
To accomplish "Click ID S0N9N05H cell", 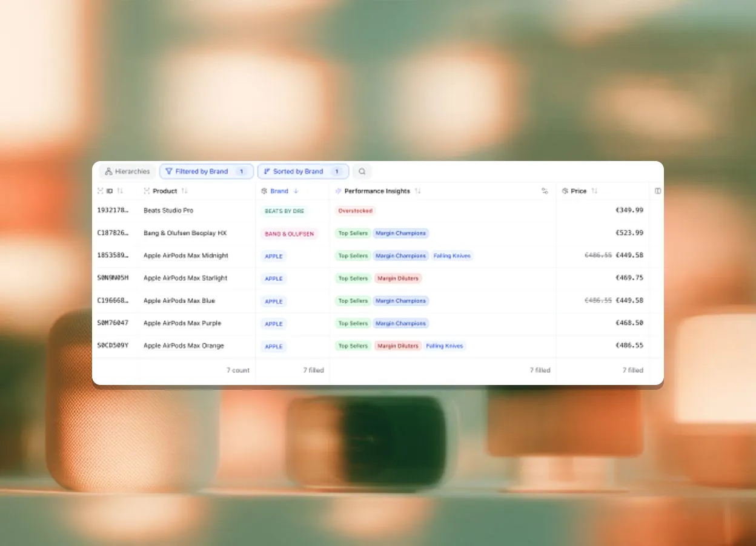I will point(113,278).
